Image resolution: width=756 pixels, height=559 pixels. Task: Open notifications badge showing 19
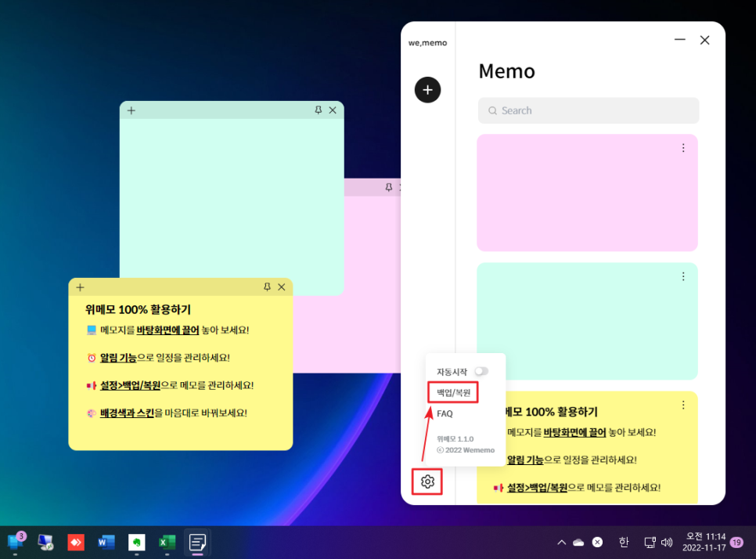tap(736, 543)
